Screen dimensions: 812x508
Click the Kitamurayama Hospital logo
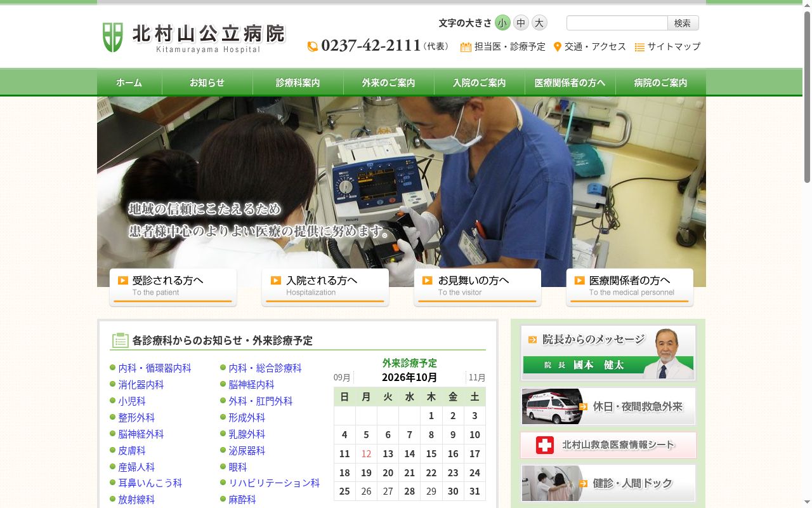194,37
